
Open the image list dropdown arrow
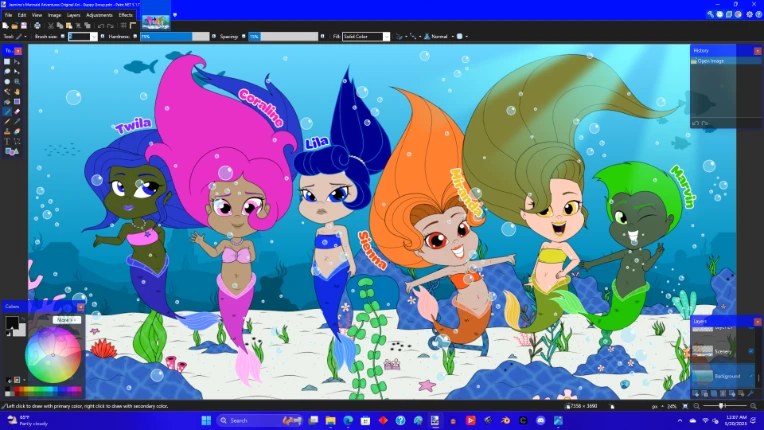(x=175, y=15)
